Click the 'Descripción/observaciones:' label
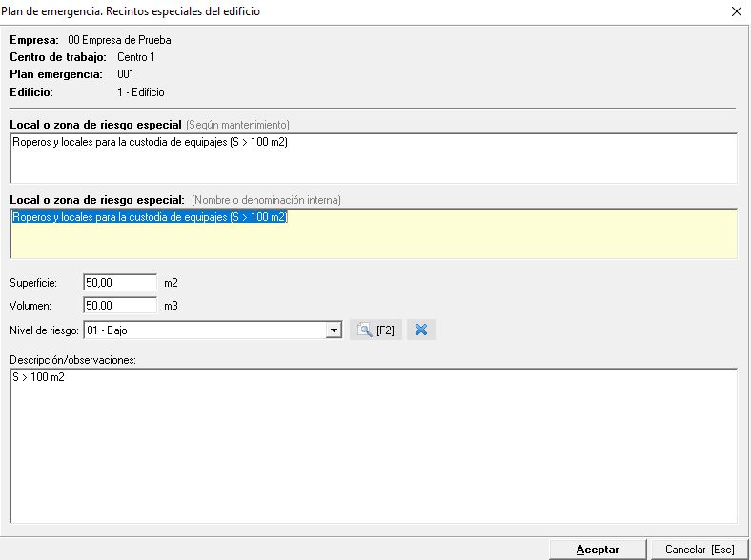 click(x=73, y=360)
